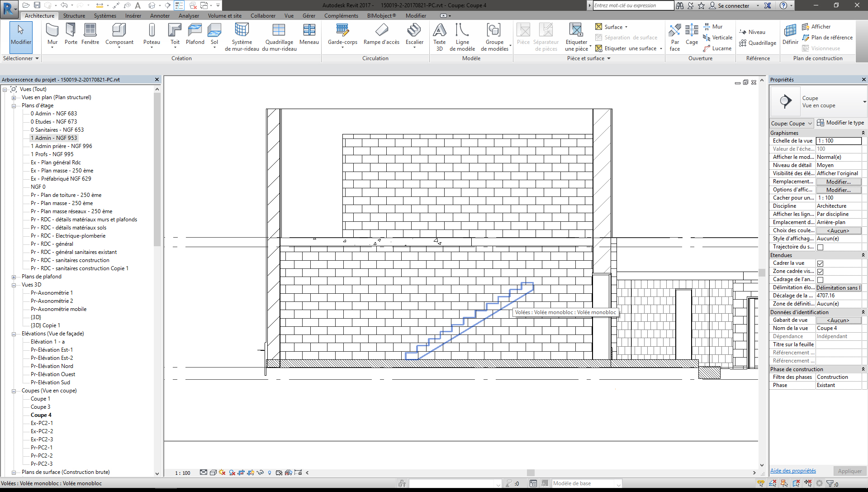Open the Modèle de base dropdown in status bar

pyautogui.click(x=587, y=483)
